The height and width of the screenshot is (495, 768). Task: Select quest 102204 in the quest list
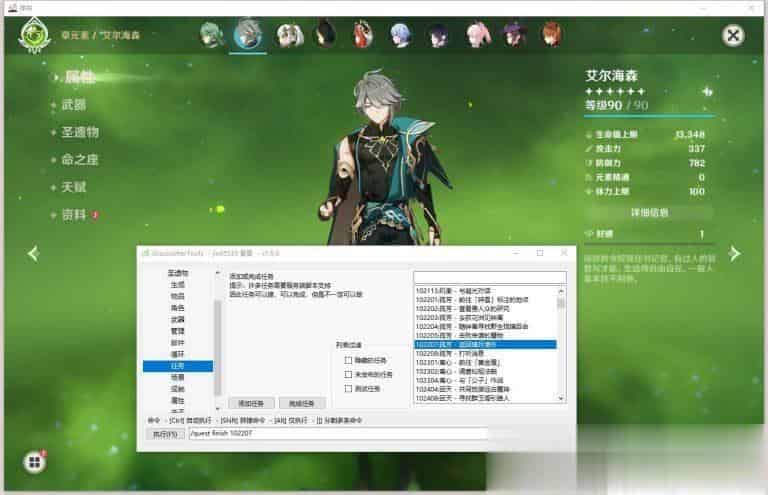coord(485,326)
